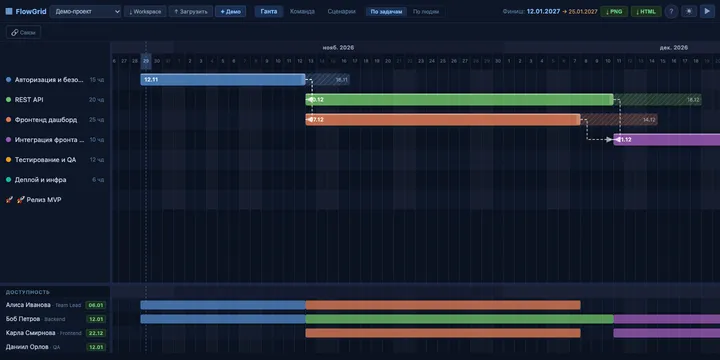Click Боб Петров in availability list
Screen dimensions: 720x360
tap(22, 319)
